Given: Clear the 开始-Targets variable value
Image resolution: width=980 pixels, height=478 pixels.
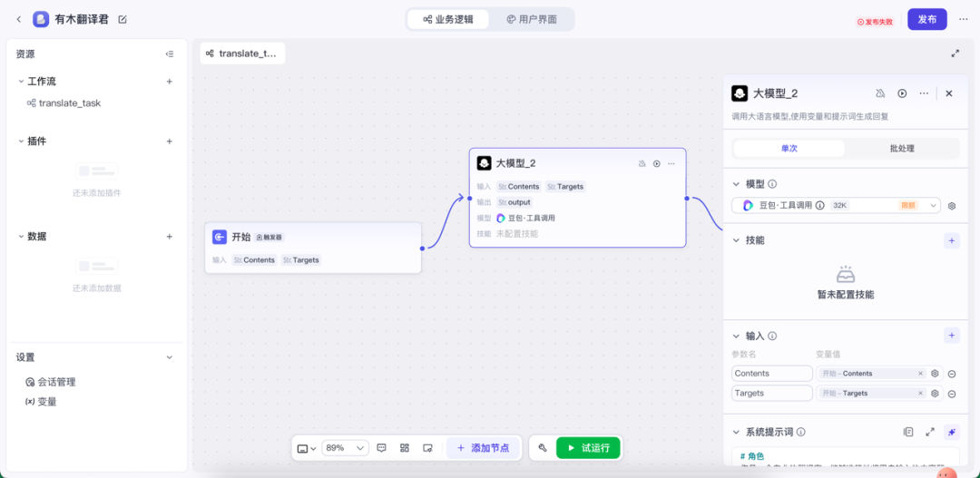Looking at the screenshot, I should tap(920, 394).
